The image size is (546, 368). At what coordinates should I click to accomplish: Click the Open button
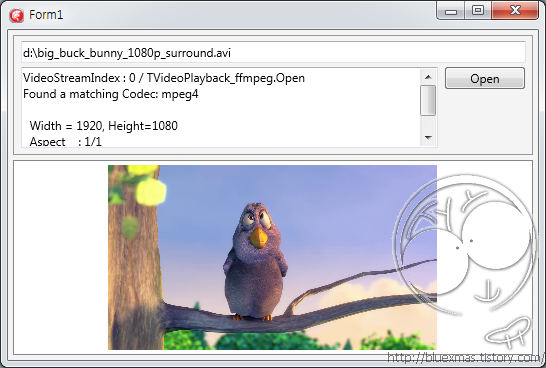485,78
